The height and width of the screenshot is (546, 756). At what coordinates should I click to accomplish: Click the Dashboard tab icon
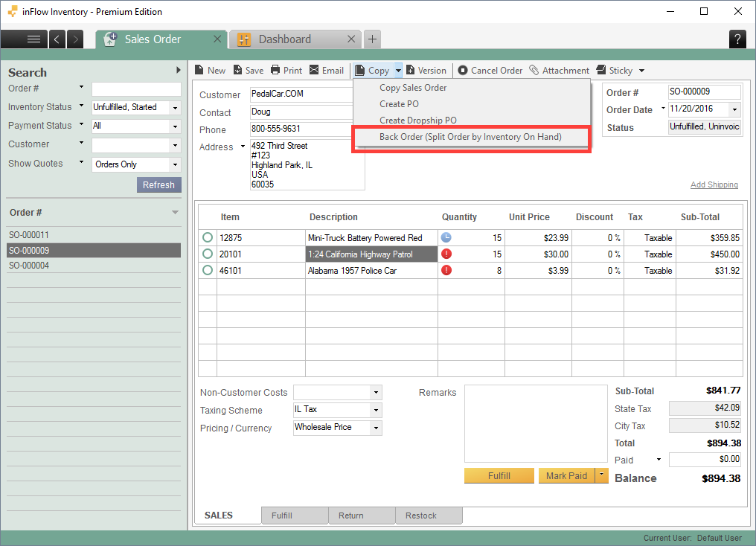point(244,39)
